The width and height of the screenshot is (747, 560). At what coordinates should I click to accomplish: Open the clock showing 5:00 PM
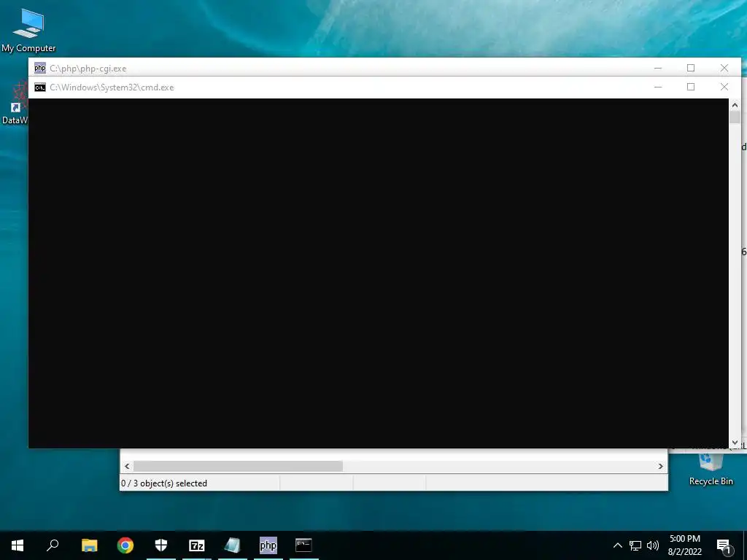coord(684,545)
